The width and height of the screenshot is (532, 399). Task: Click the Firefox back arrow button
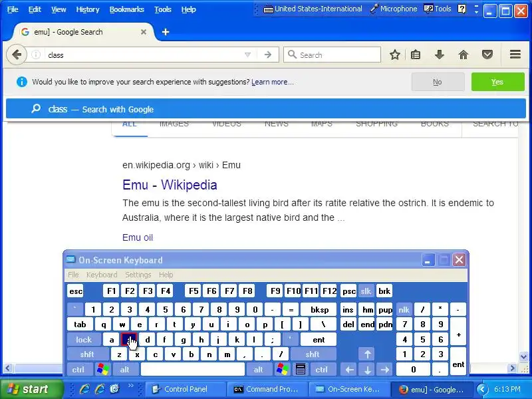click(x=16, y=55)
